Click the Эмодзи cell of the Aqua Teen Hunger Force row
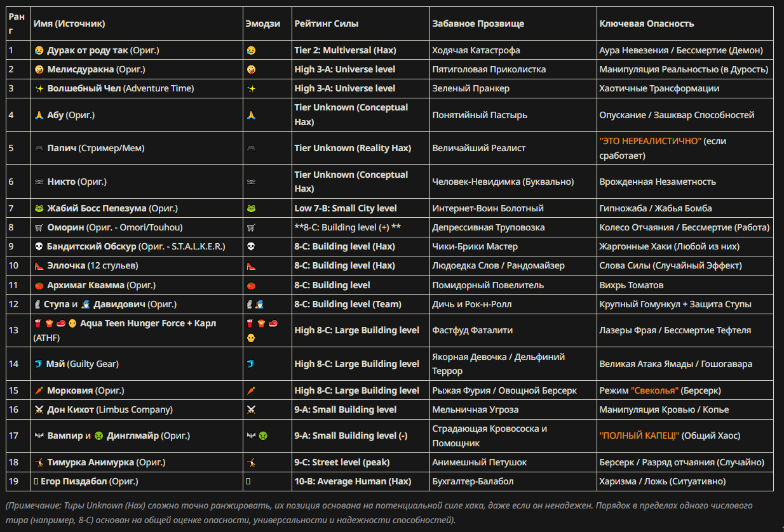The width and height of the screenshot is (784, 532). coord(267,330)
